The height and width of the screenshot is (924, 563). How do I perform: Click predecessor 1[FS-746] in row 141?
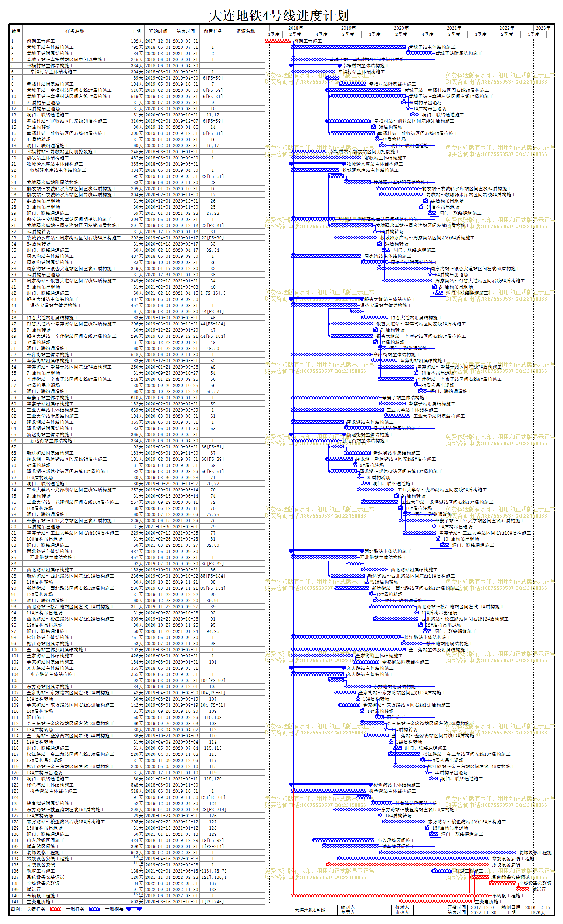click(213, 902)
